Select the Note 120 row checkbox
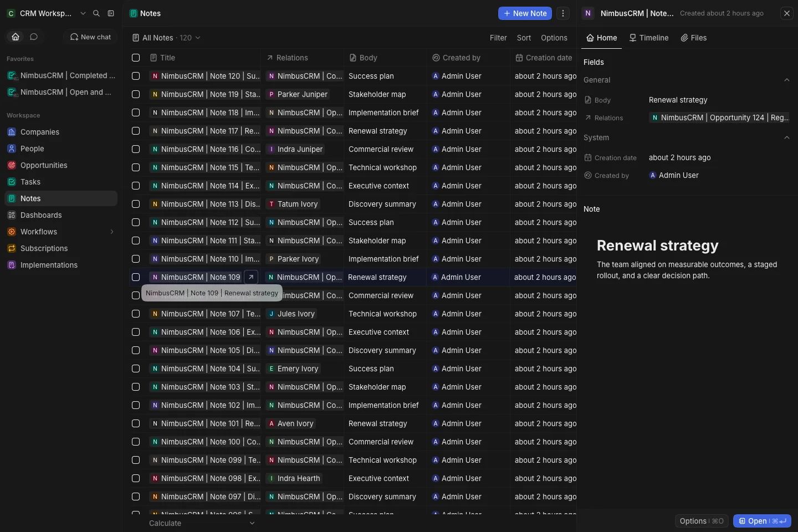The height and width of the screenshot is (532, 798). (136, 76)
